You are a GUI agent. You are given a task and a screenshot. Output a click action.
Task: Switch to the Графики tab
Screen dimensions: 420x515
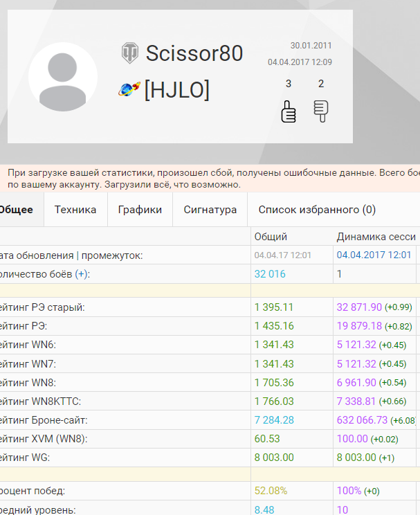(140, 210)
